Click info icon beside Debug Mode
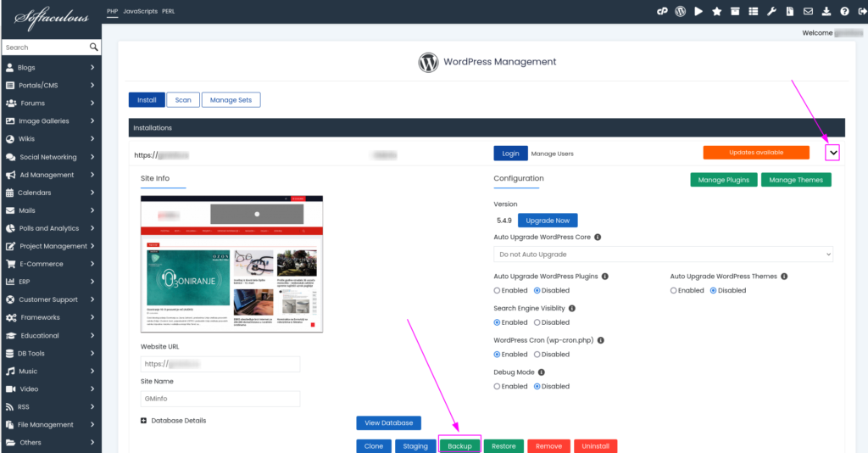Screen dimensions: 868x453 pos(542,372)
